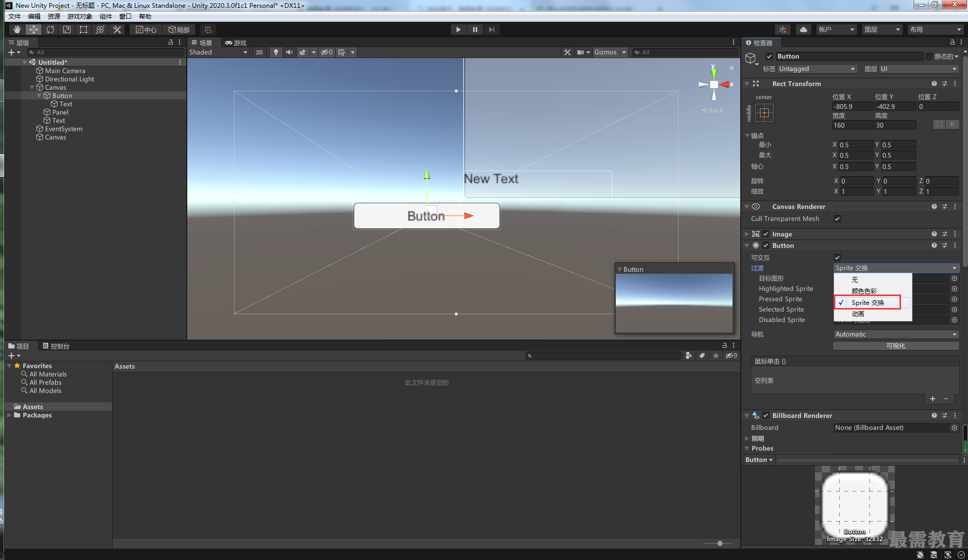Select the Move tool
The image size is (968, 560).
click(34, 30)
